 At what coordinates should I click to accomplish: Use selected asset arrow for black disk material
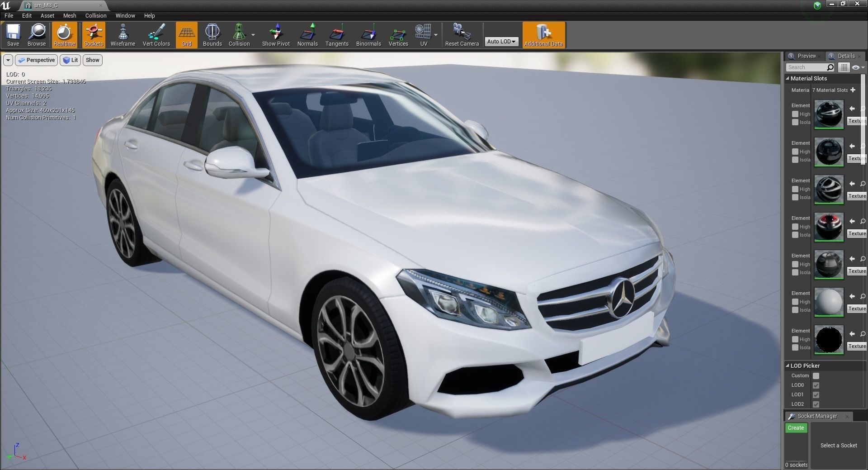[852, 334]
